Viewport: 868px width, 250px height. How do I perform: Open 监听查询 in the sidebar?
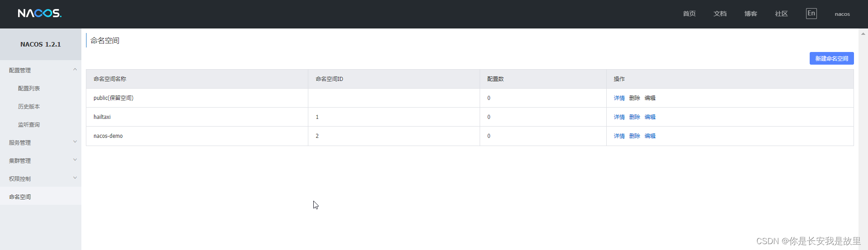click(x=29, y=125)
